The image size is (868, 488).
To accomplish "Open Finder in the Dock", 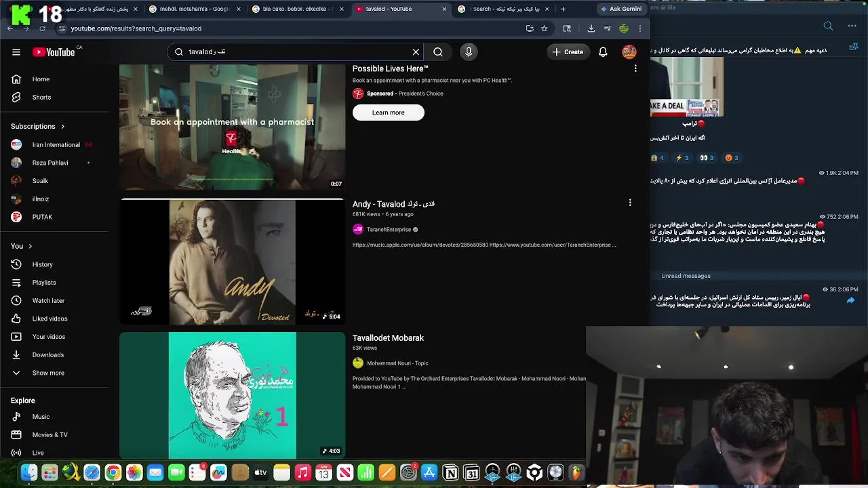I will point(28,472).
